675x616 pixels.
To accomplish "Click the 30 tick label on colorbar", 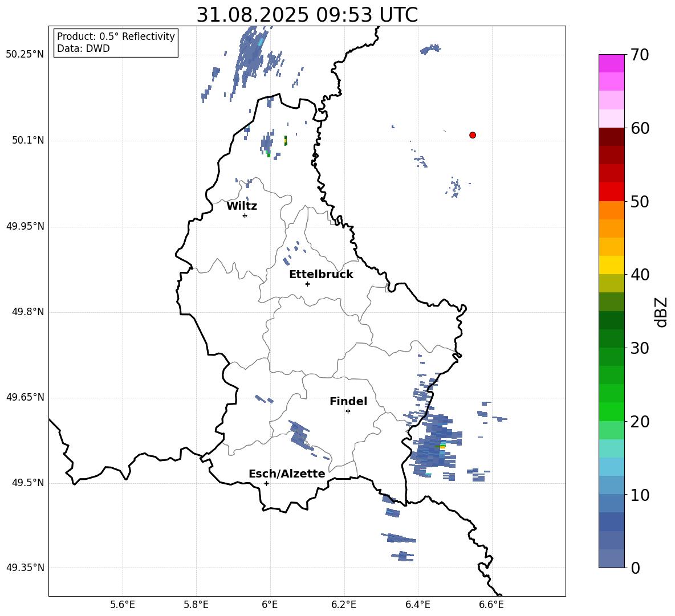I will [640, 348].
